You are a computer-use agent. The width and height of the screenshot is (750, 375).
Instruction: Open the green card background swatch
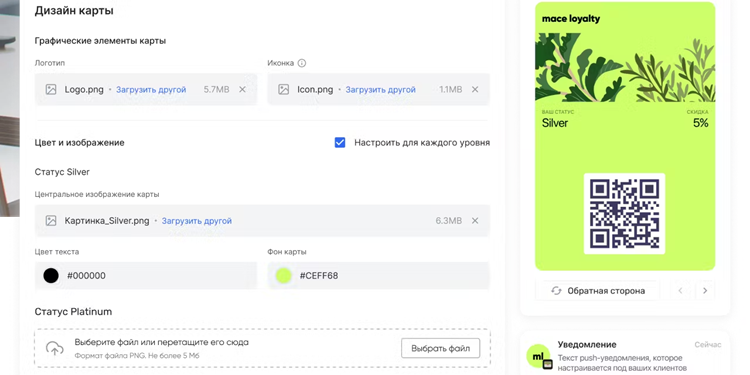(x=284, y=276)
